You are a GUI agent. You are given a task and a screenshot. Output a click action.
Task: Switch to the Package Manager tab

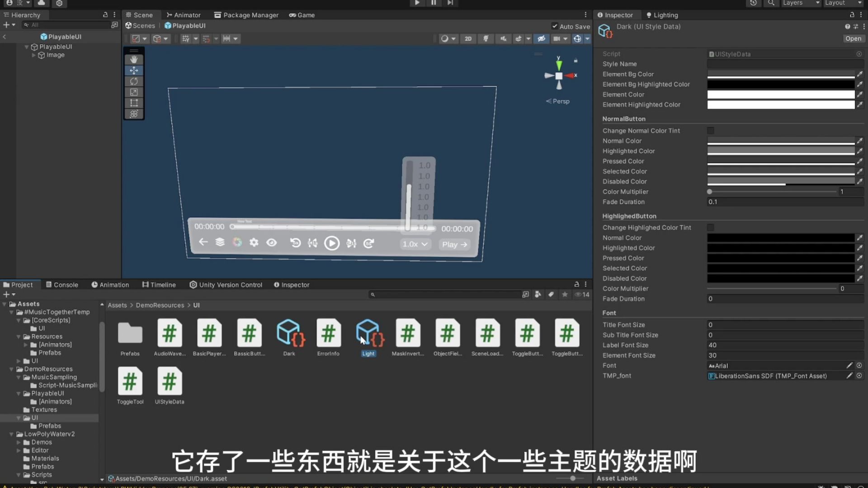click(x=246, y=15)
